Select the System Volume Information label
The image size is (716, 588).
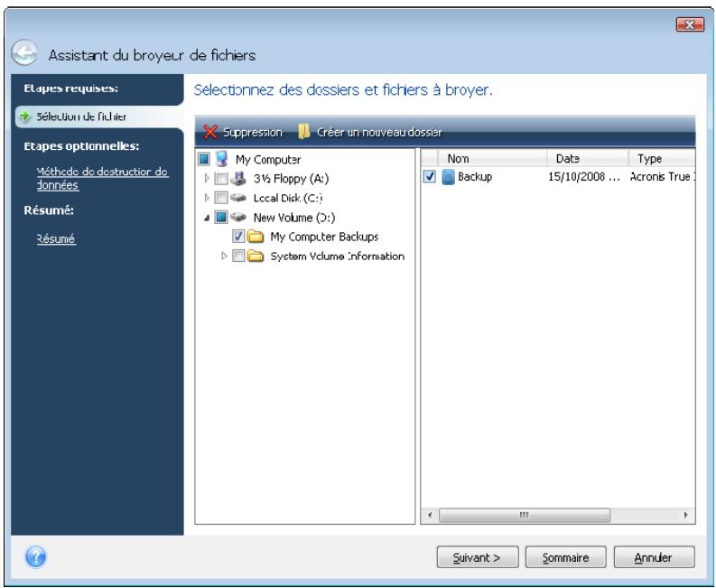point(338,257)
